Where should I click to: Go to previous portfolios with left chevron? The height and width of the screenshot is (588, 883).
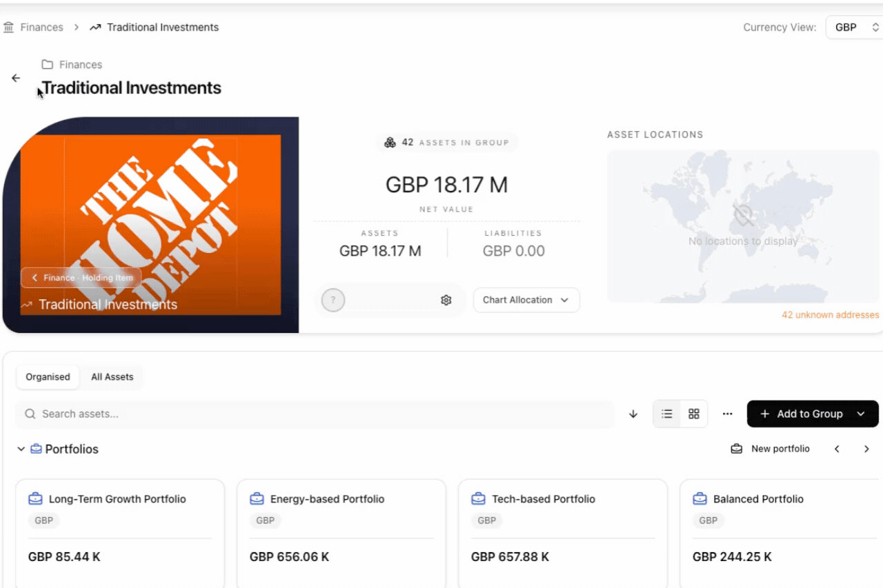837,449
